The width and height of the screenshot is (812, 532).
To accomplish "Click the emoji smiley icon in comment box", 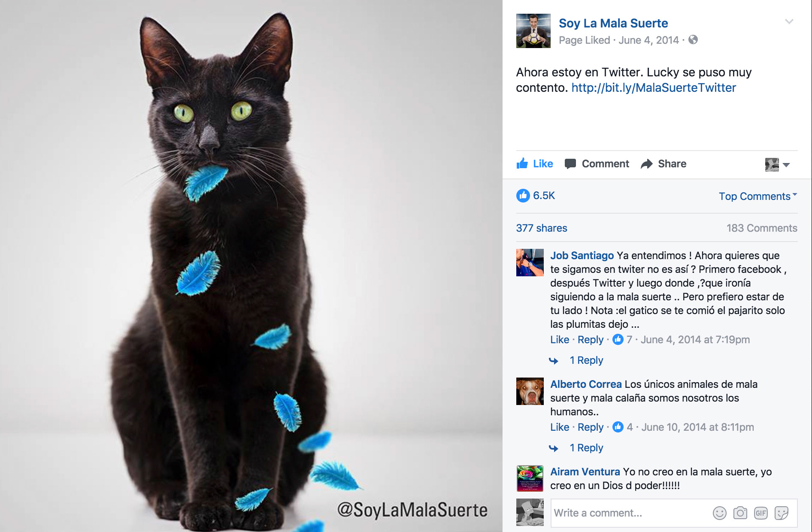I will pos(719,513).
